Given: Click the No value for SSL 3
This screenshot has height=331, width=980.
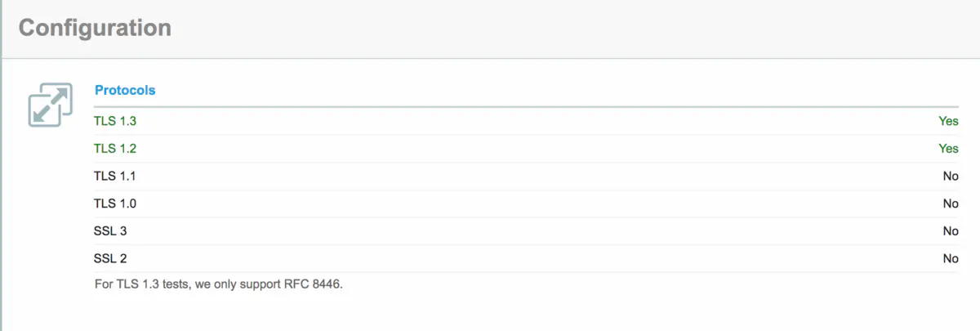Looking at the screenshot, I should click(951, 231).
